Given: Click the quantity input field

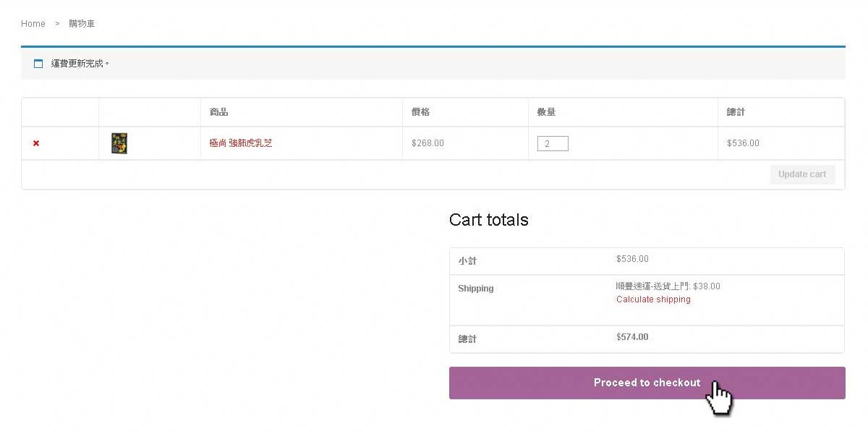Looking at the screenshot, I should point(553,144).
